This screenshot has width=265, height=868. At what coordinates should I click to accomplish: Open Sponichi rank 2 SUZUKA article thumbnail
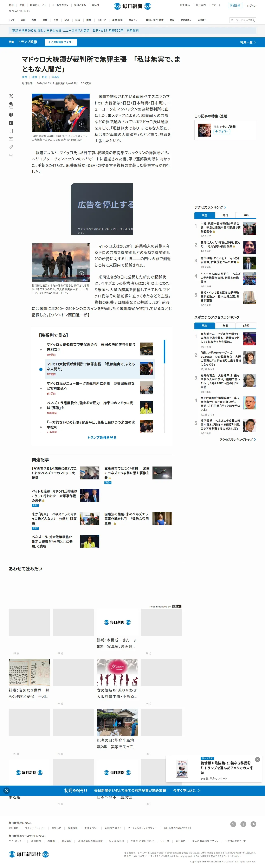pyautogui.click(x=250, y=358)
